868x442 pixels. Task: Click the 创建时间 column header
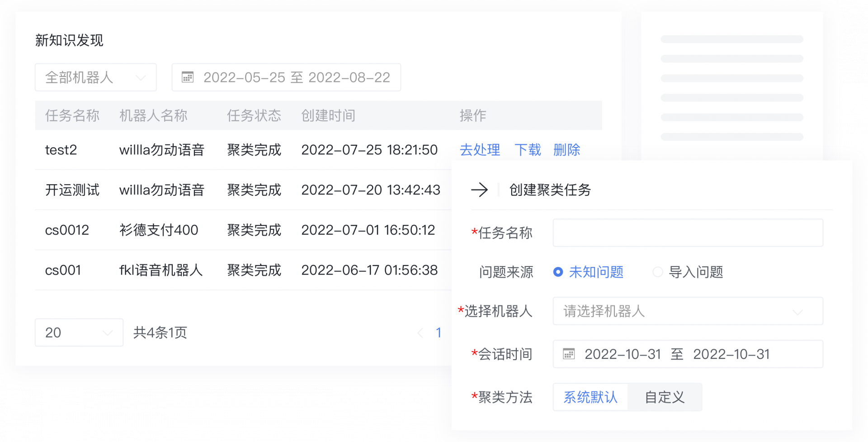[x=328, y=116]
